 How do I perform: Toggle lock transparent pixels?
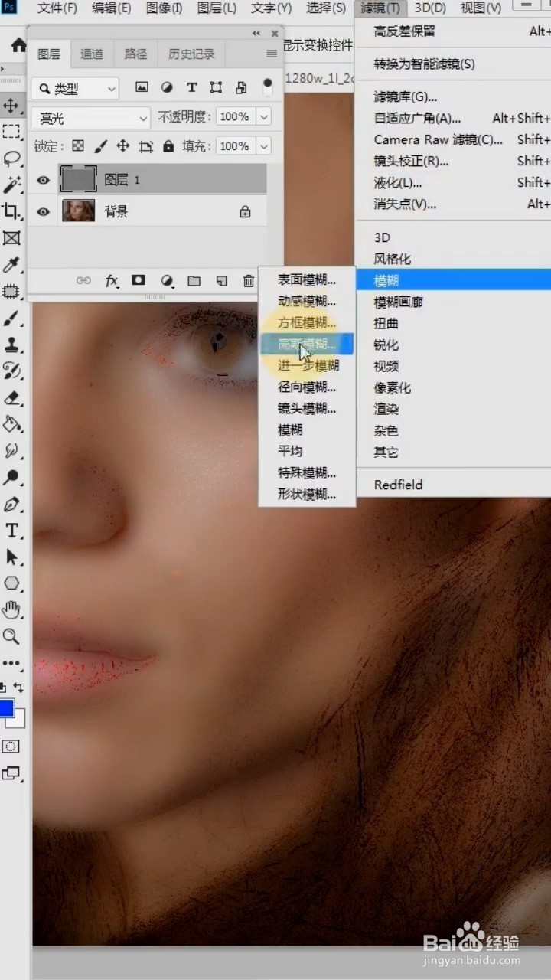coord(78,145)
